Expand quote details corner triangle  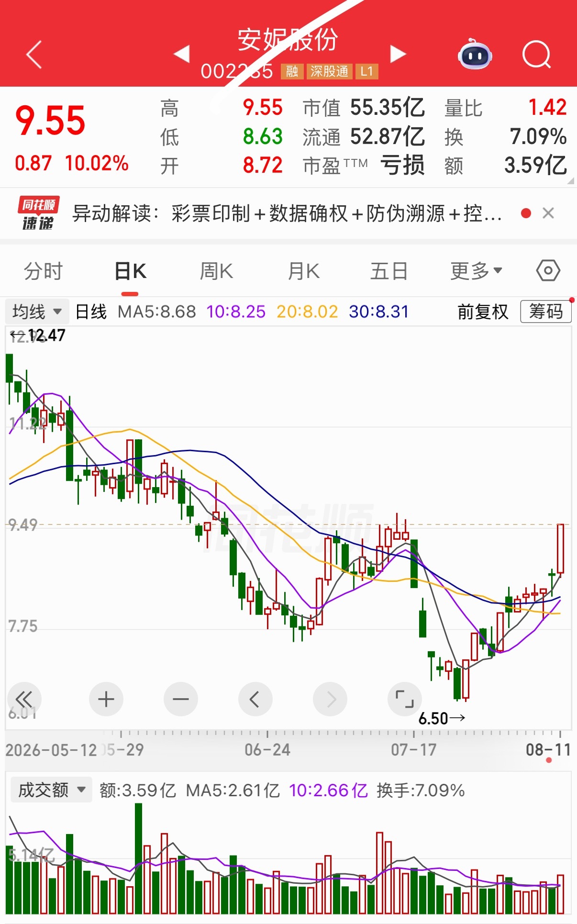570,181
